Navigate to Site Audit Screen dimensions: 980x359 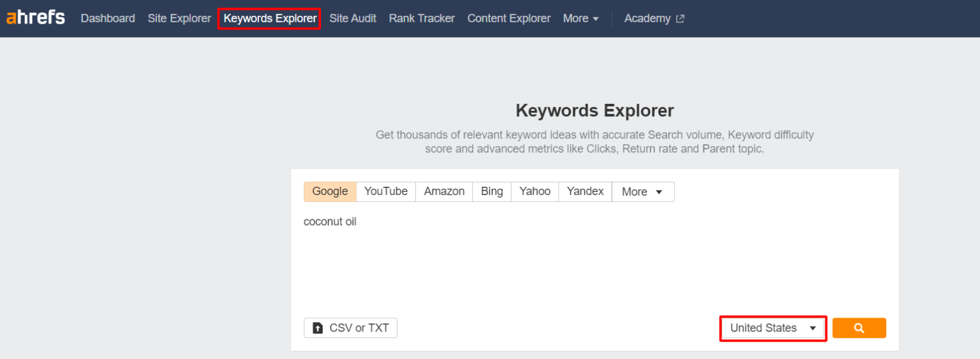click(x=353, y=18)
